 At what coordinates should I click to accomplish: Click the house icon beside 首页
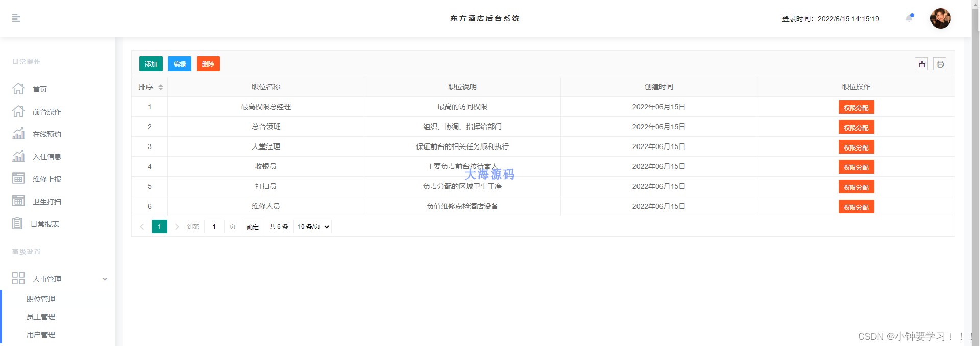pos(18,89)
